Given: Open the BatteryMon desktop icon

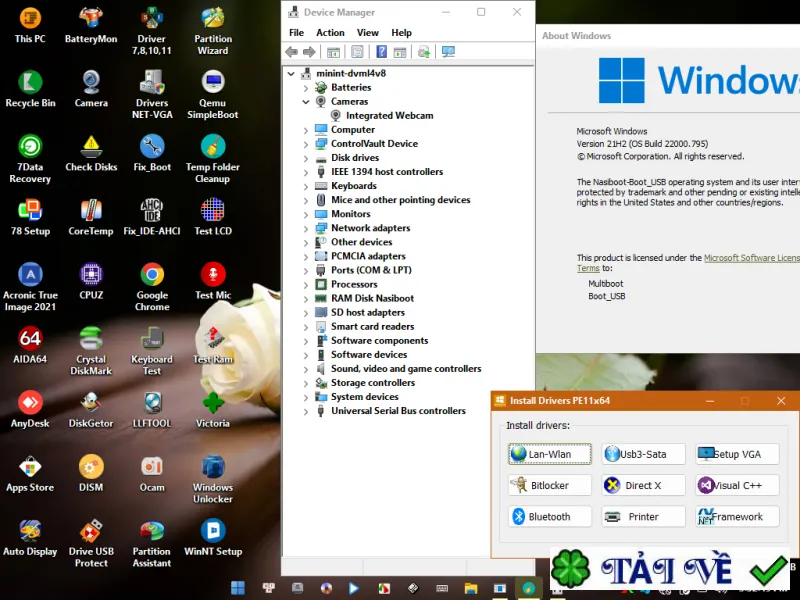Looking at the screenshot, I should [91, 26].
